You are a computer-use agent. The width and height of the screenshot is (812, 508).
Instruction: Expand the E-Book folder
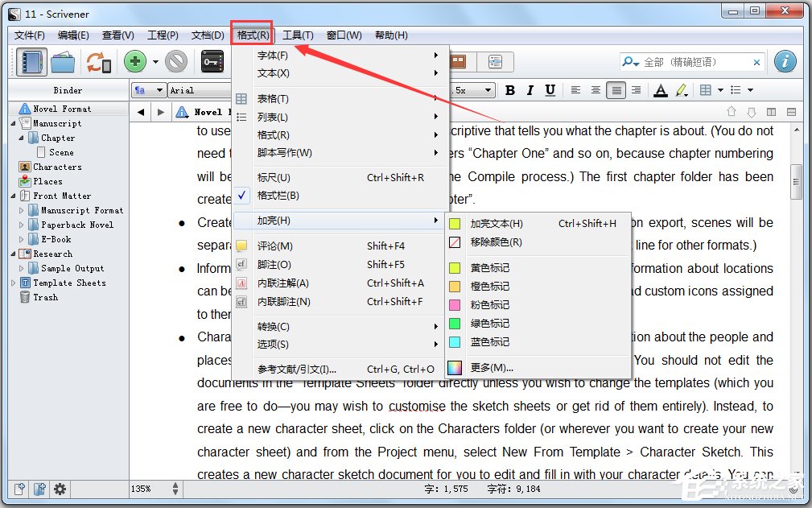click(21, 239)
